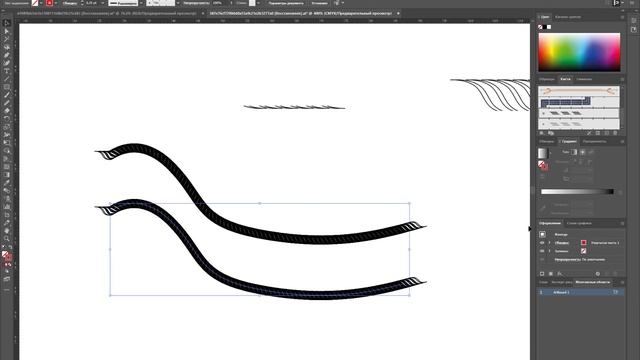Switch to Символы (Symbols) tab
This screenshot has height=360, width=640.
584,79
